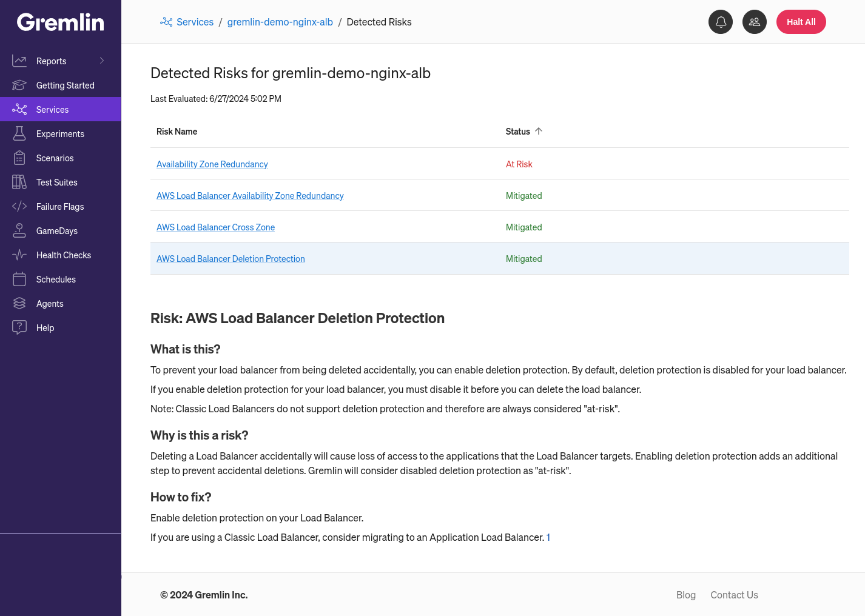Click Mitigated for Load Balancer Availability Zone Redundancy
Screen dimensions: 865x616
(x=524, y=195)
